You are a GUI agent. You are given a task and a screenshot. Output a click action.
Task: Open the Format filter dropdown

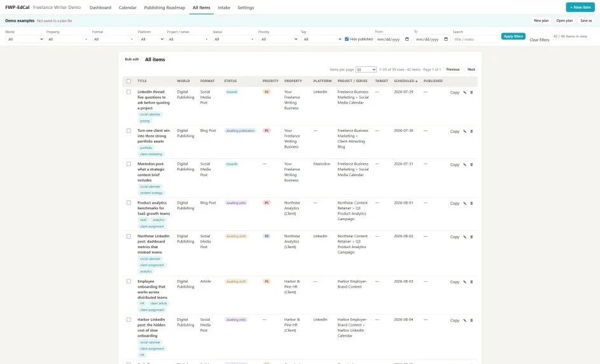point(114,39)
